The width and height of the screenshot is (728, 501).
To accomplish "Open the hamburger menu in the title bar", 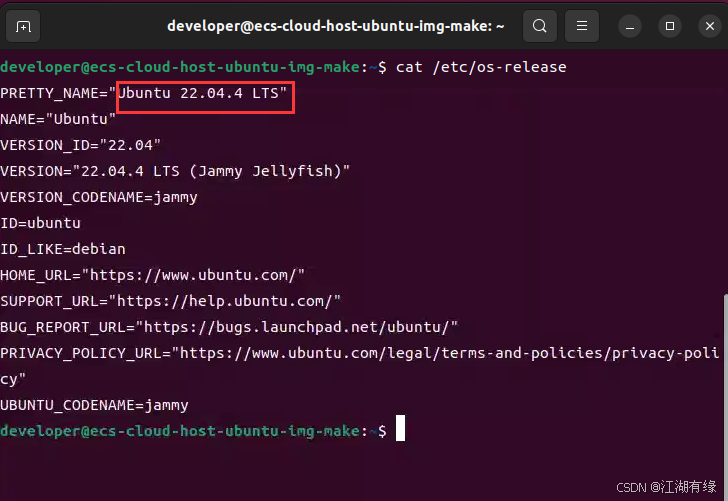I will pyautogui.click(x=582, y=26).
